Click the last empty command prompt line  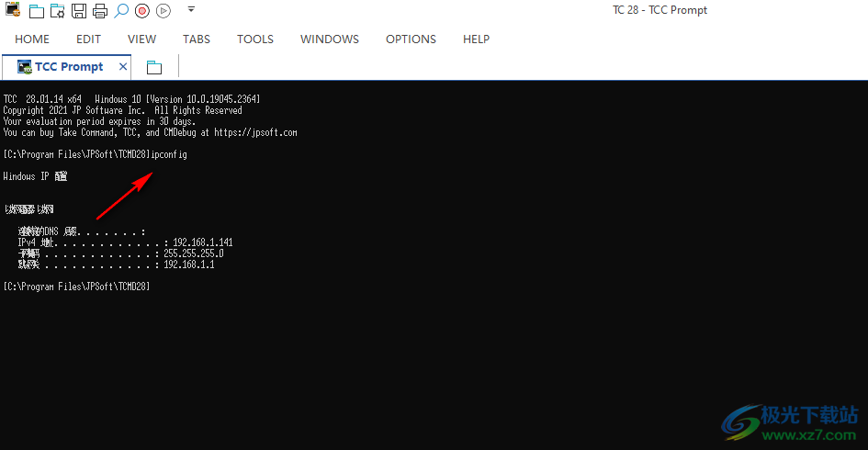click(x=76, y=287)
